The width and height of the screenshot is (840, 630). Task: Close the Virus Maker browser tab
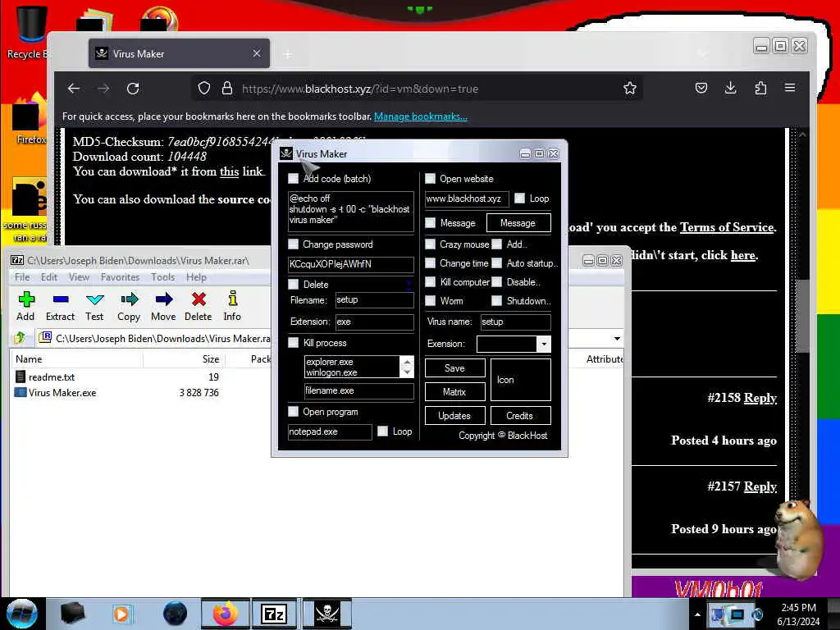pyautogui.click(x=257, y=53)
